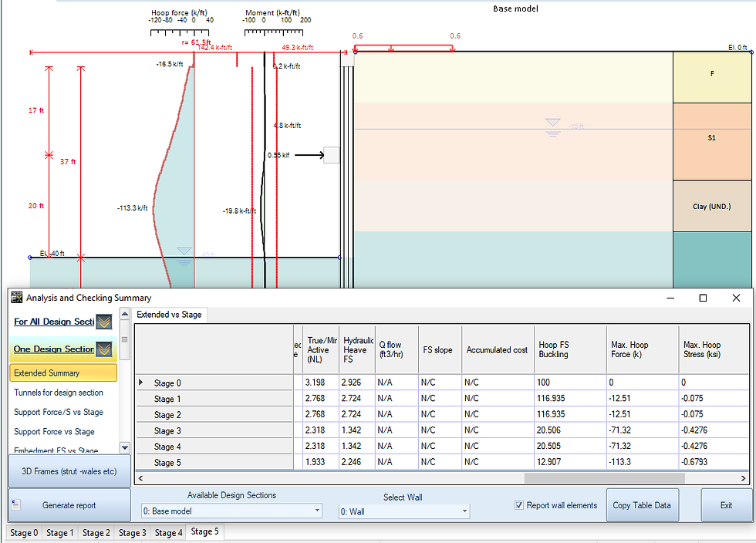Click the Q flow (ft3/hr) column header
The width and height of the screenshot is (756, 543).
tap(397, 349)
